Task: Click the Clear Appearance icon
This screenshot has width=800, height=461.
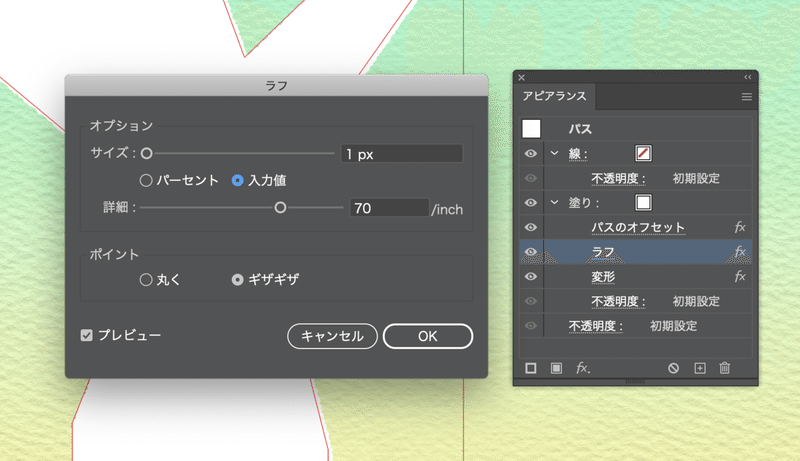Action: coord(673,368)
